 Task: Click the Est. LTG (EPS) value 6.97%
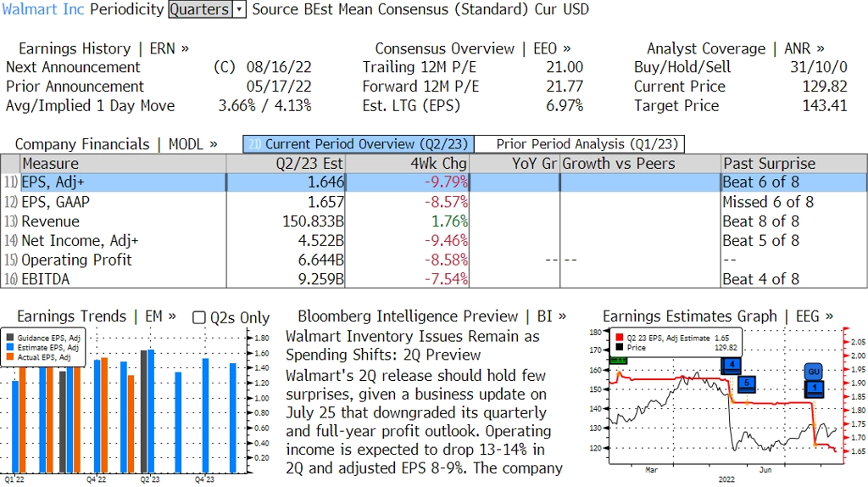(565, 106)
